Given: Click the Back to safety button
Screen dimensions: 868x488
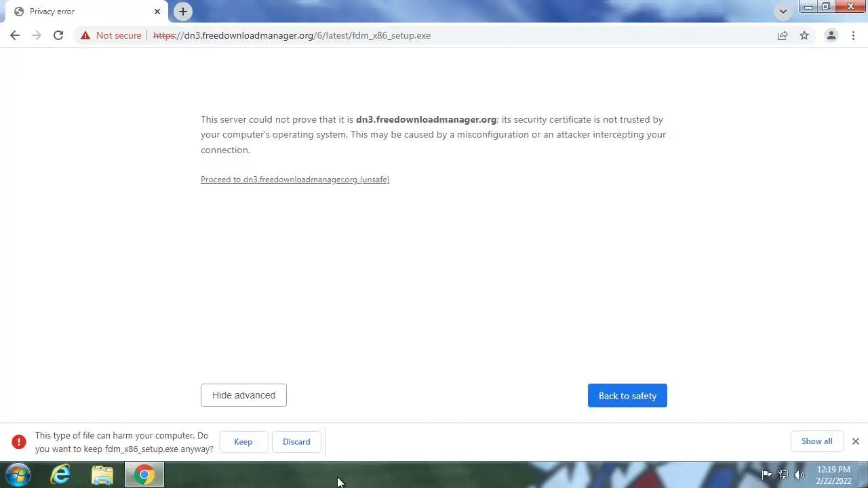Looking at the screenshot, I should pos(627,396).
